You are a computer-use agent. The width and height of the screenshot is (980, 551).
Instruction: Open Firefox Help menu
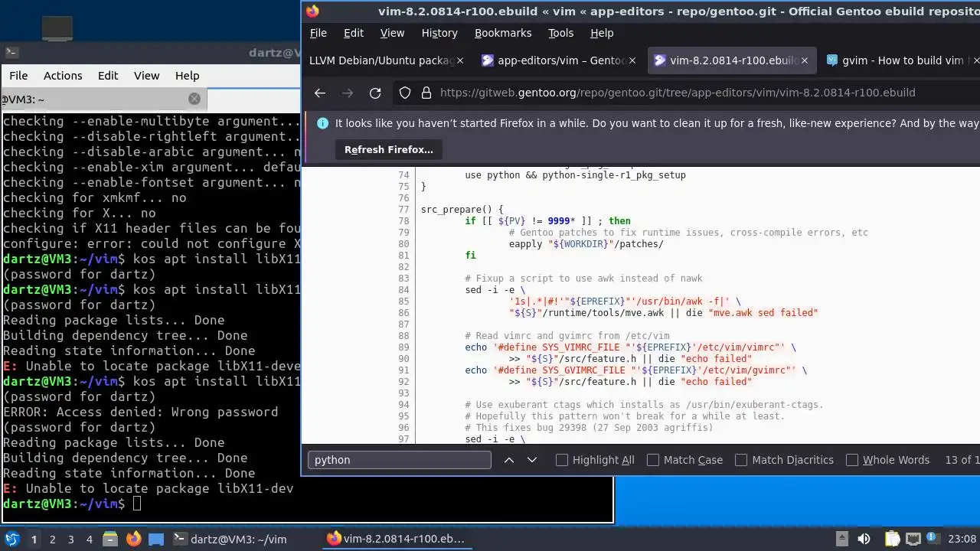pos(602,33)
